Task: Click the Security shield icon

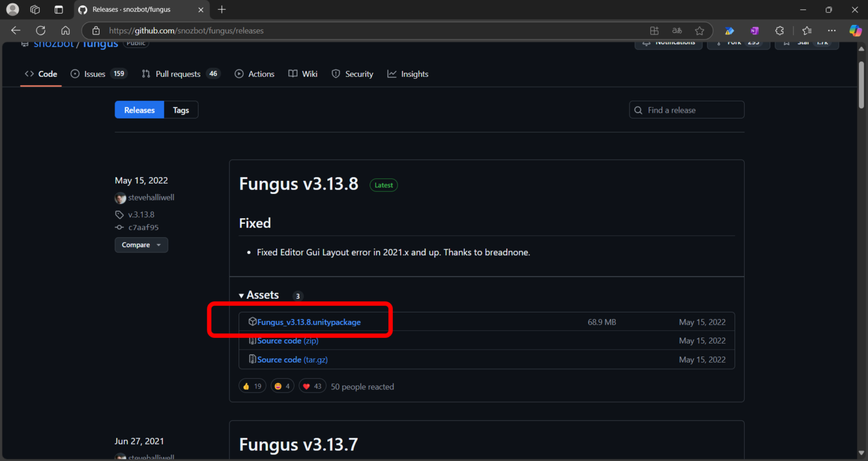Action: pyautogui.click(x=336, y=73)
